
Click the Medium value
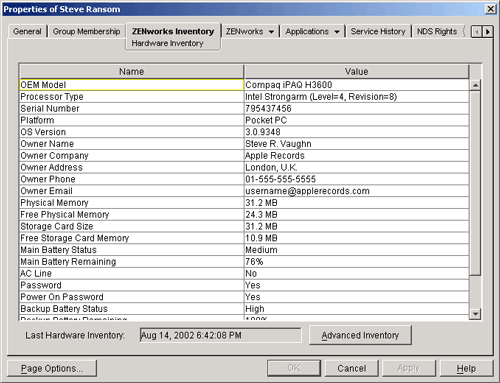click(356, 250)
